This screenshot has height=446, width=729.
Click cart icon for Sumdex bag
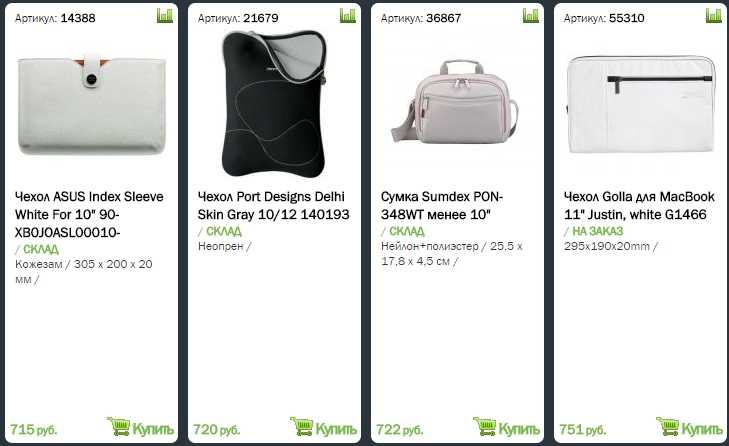[485, 426]
